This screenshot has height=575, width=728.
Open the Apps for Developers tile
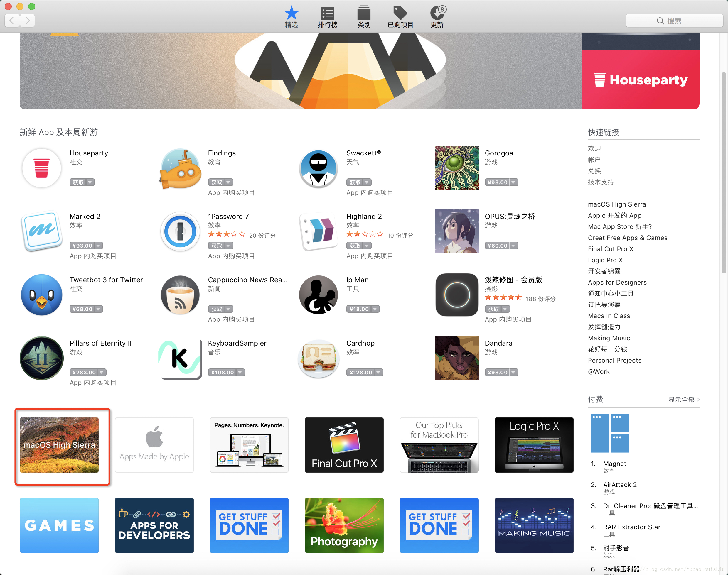[154, 525]
